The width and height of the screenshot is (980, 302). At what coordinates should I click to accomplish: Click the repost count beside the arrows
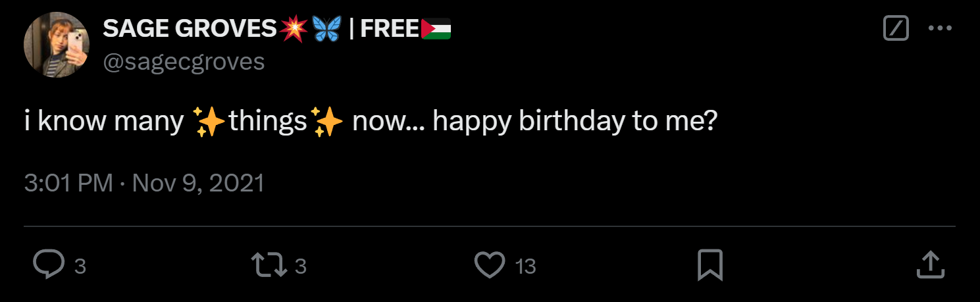(301, 266)
